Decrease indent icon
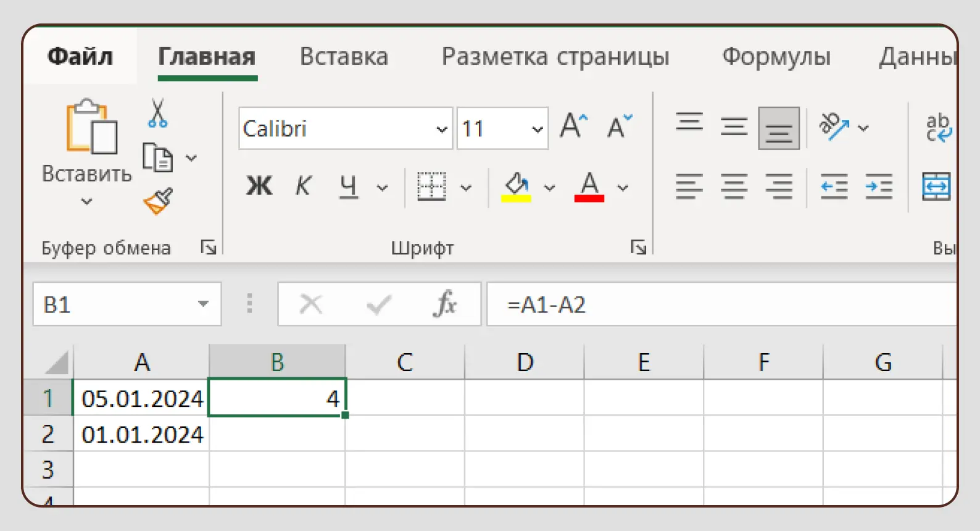Viewport: 980px width, 531px height. [834, 186]
